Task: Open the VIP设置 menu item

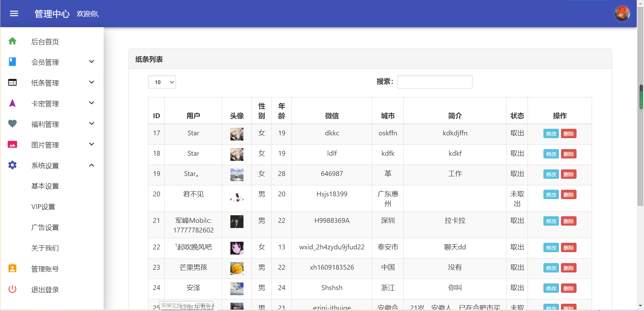Action: click(43, 207)
